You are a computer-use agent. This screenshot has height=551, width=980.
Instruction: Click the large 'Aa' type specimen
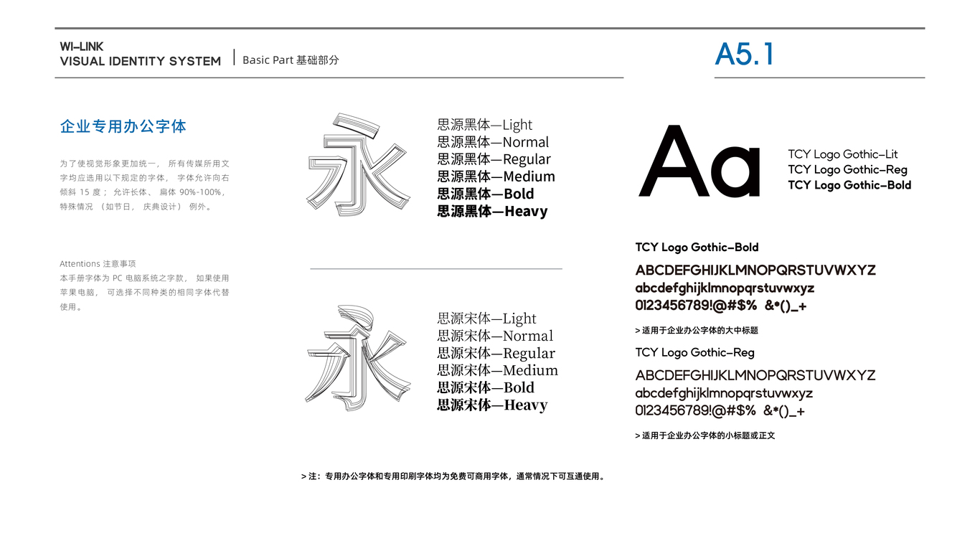[x=700, y=162]
